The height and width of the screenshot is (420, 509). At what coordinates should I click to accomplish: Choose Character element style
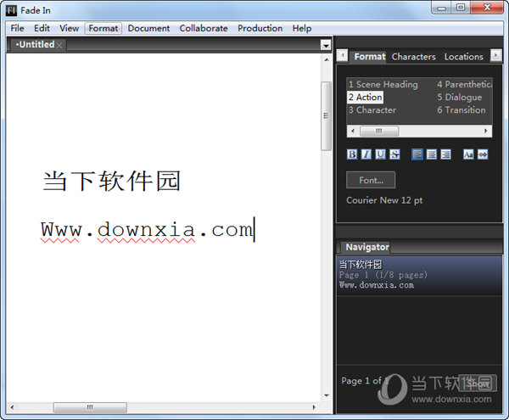pos(372,110)
